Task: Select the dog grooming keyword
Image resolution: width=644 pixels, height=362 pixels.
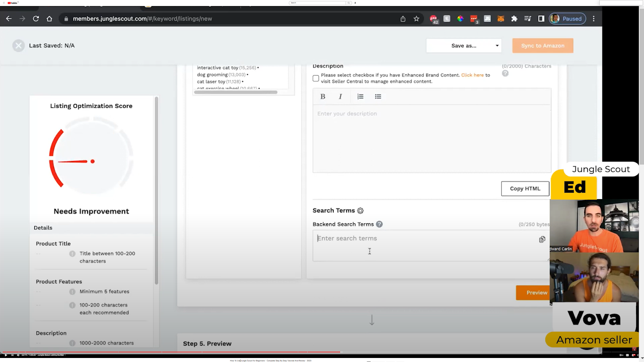Action: point(223,74)
